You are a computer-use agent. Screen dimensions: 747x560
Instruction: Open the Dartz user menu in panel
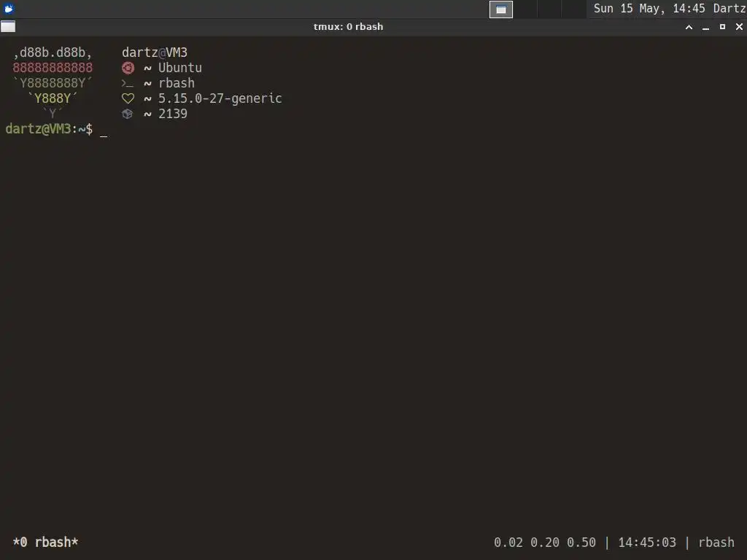point(729,9)
